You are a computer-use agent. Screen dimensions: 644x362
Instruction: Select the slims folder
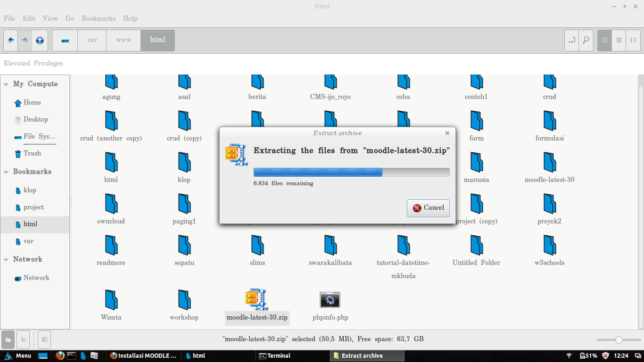257,245
